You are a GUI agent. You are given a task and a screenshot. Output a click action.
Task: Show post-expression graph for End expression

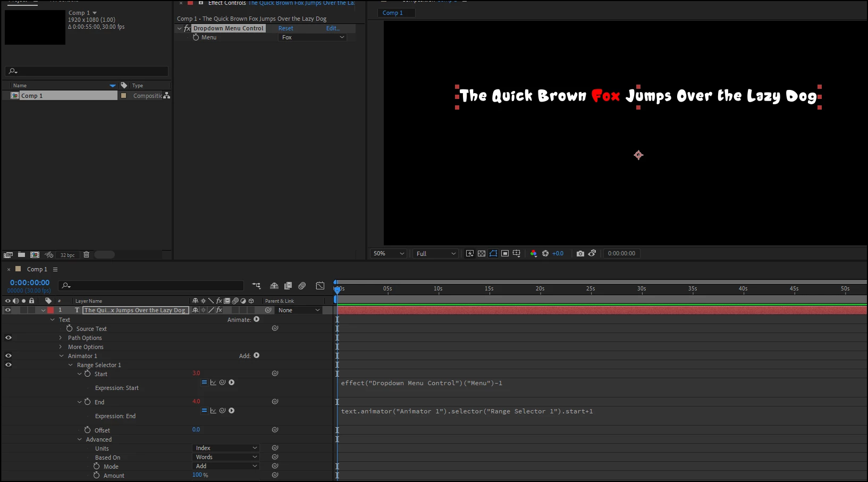pyautogui.click(x=213, y=411)
